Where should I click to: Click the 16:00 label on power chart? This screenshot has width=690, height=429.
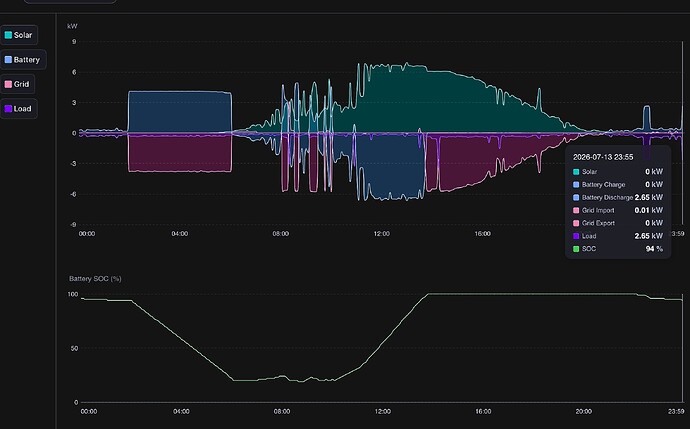pyautogui.click(x=482, y=234)
